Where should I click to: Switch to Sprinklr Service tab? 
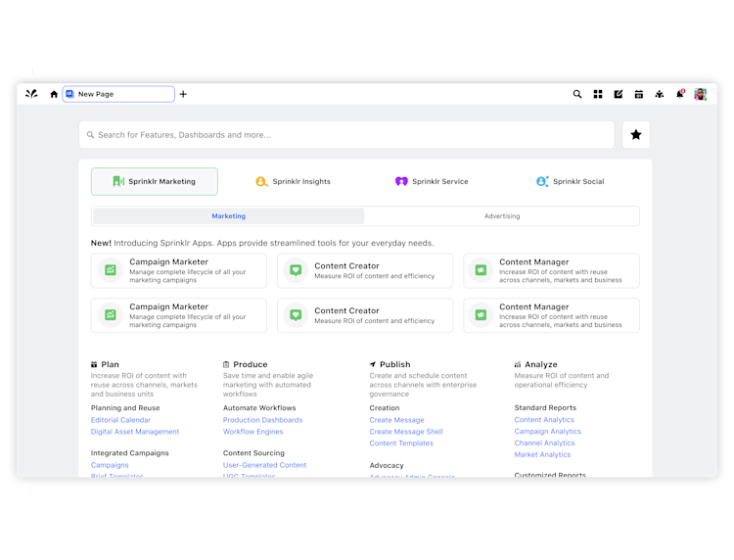point(432,182)
